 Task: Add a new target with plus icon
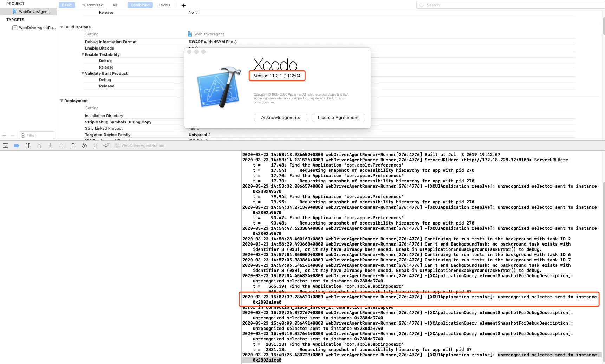[x=4, y=135]
